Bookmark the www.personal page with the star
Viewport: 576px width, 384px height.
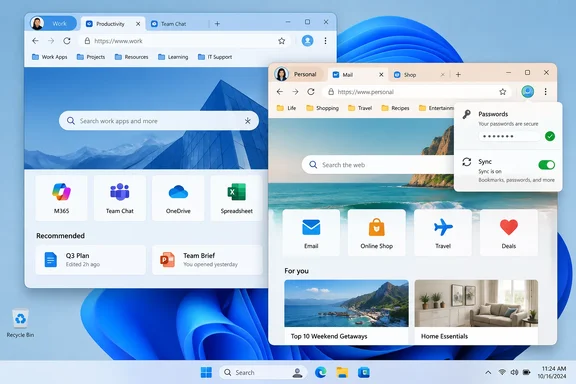(x=503, y=92)
